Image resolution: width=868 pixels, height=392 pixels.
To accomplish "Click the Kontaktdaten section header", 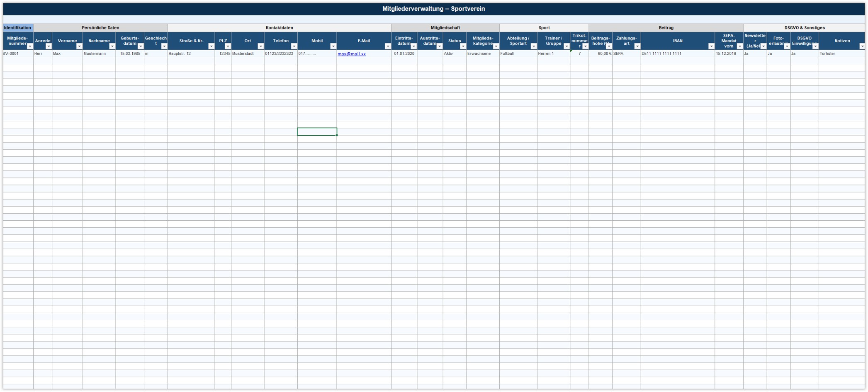I will coord(279,28).
